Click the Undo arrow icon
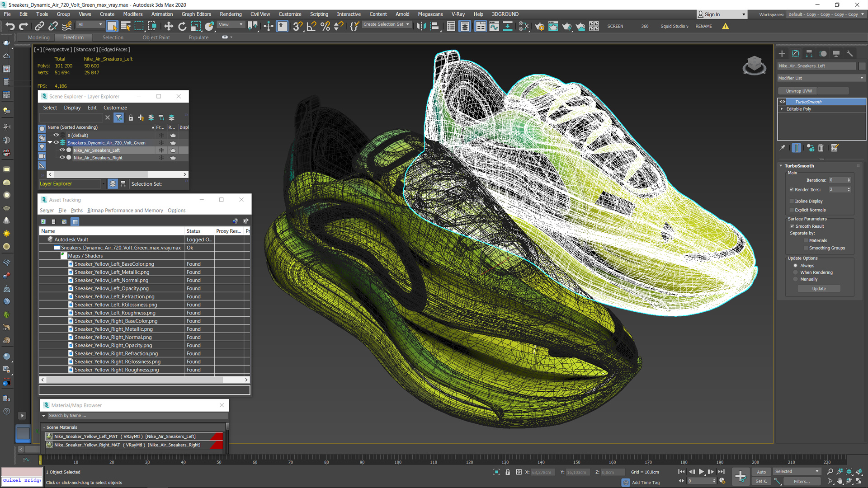This screenshot has height=488, width=868. [x=10, y=26]
